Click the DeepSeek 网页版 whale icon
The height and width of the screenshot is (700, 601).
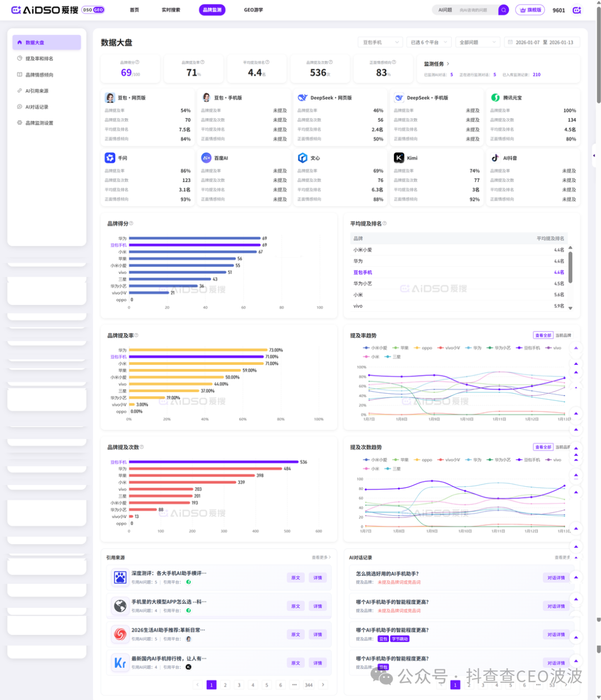click(x=303, y=97)
